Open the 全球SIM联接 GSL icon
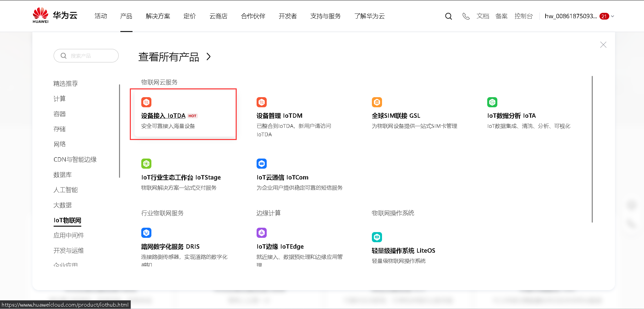Viewport: 644px width, 309px height. click(x=377, y=102)
